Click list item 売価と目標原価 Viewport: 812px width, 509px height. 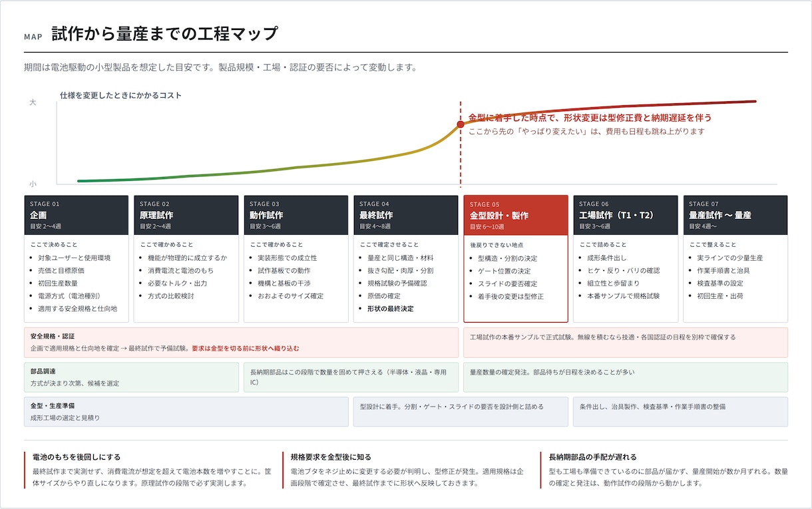point(61,270)
